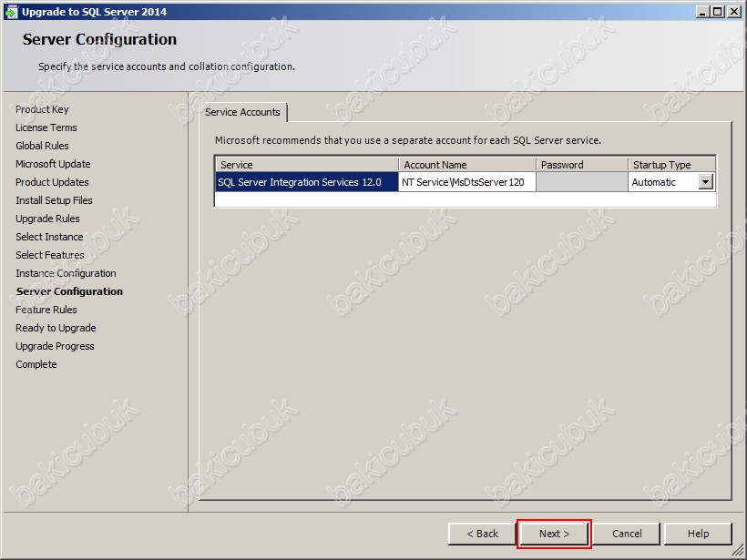The height and width of the screenshot is (560, 747).
Task: Select the License Terms step
Action: [46, 127]
